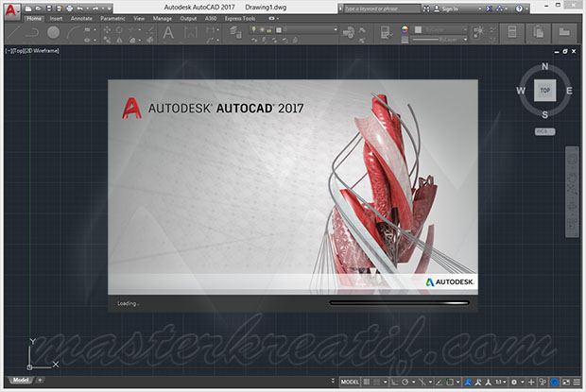Switch to the Output ribbon tab
This screenshot has height=392, width=586.
pos(188,18)
